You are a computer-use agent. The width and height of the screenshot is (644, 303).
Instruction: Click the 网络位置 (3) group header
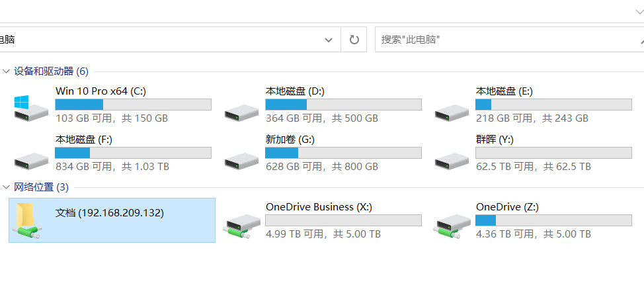click(41, 187)
